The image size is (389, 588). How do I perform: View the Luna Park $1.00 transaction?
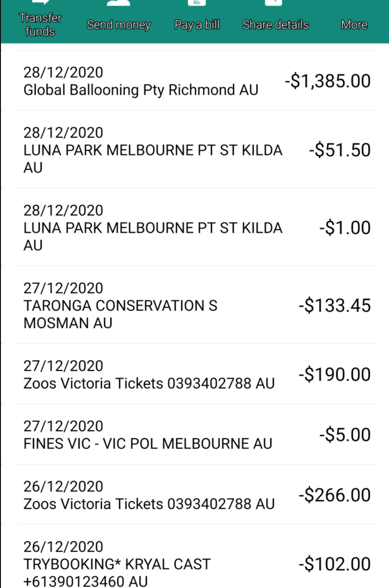[197, 228]
